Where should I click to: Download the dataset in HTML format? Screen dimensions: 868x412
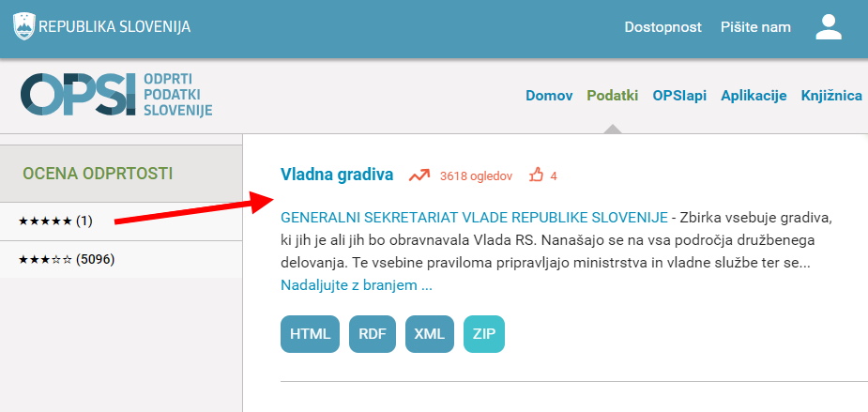[310, 333]
